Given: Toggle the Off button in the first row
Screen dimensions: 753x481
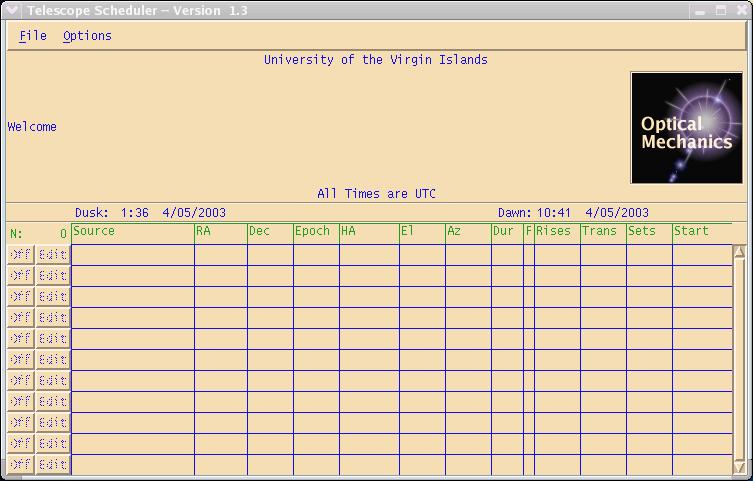Looking at the screenshot, I should (20, 254).
